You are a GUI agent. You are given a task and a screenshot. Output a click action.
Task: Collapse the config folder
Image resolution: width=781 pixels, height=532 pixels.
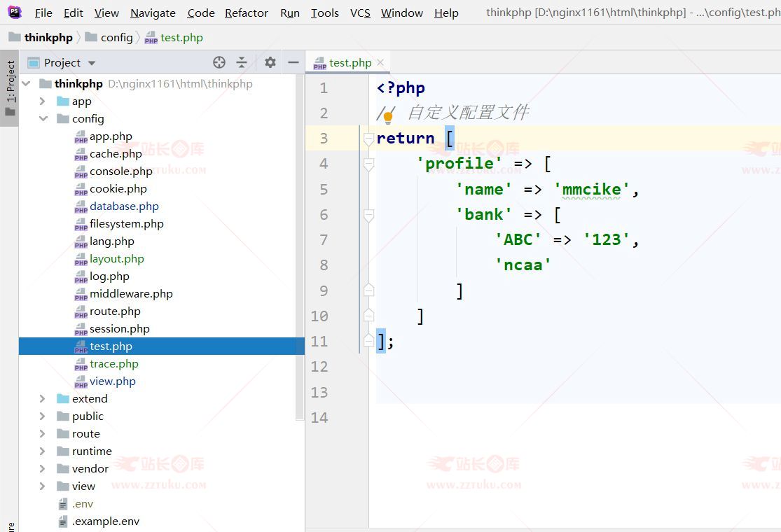tap(43, 119)
